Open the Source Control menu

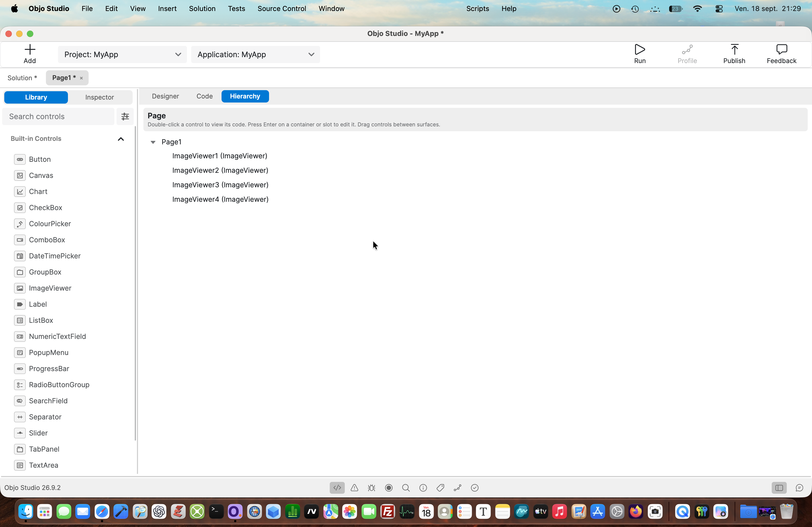pos(282,9)
